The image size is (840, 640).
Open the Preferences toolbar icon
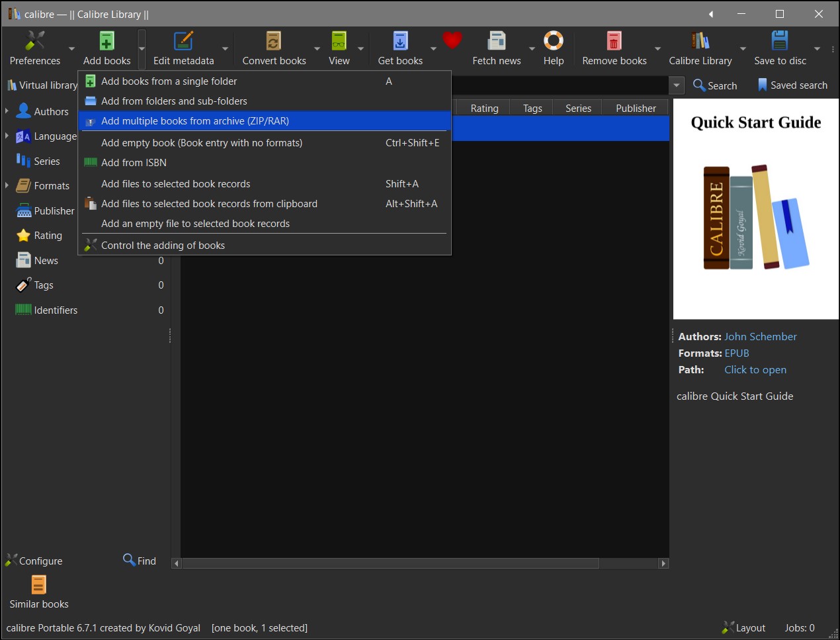[34, 42]
